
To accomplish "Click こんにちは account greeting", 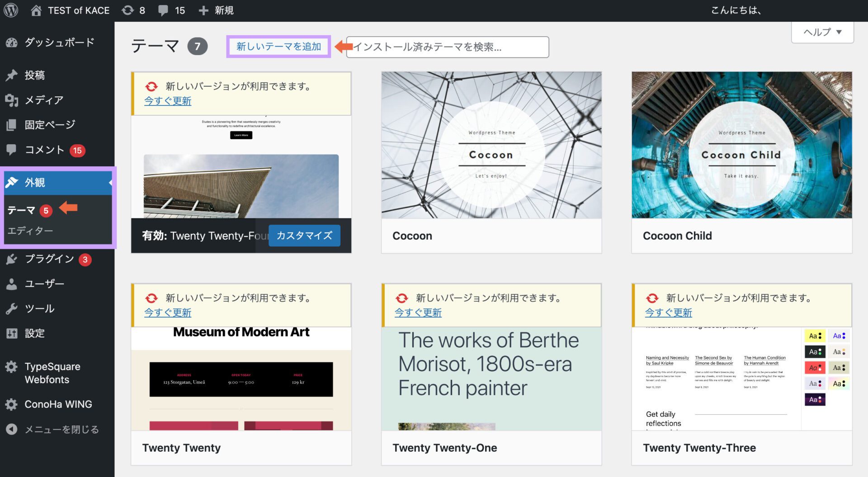I will click(736, 10).
